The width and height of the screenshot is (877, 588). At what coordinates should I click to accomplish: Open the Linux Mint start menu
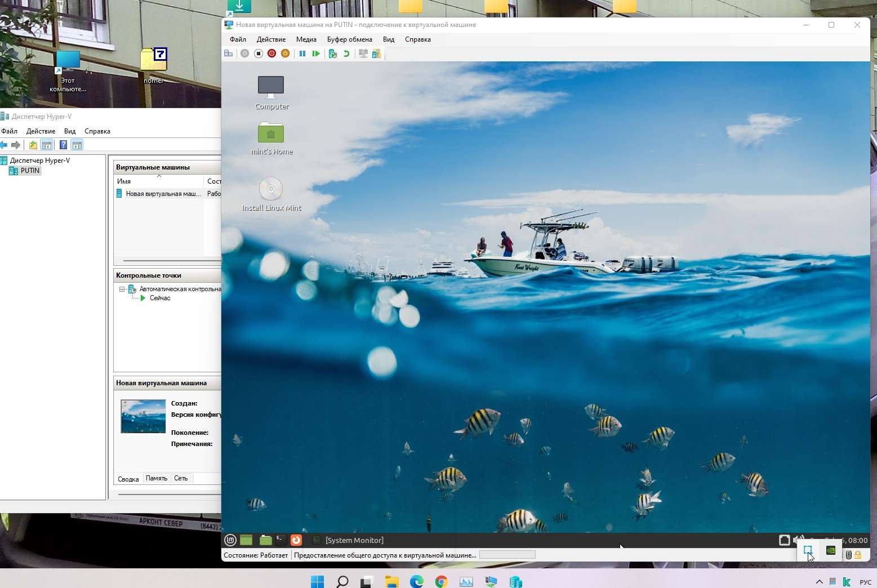point(230,540)
